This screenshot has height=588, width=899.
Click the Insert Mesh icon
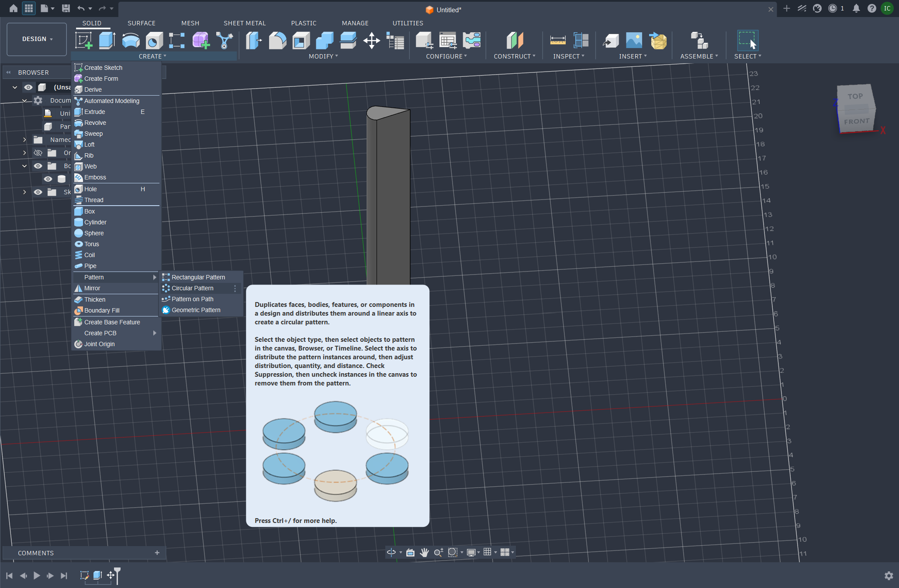point(658,40)
